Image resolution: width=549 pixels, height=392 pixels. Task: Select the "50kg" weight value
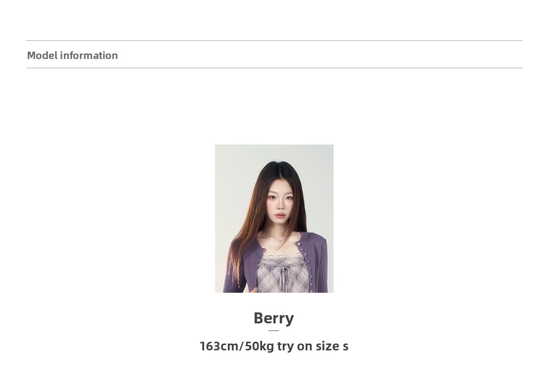[259, 346]
